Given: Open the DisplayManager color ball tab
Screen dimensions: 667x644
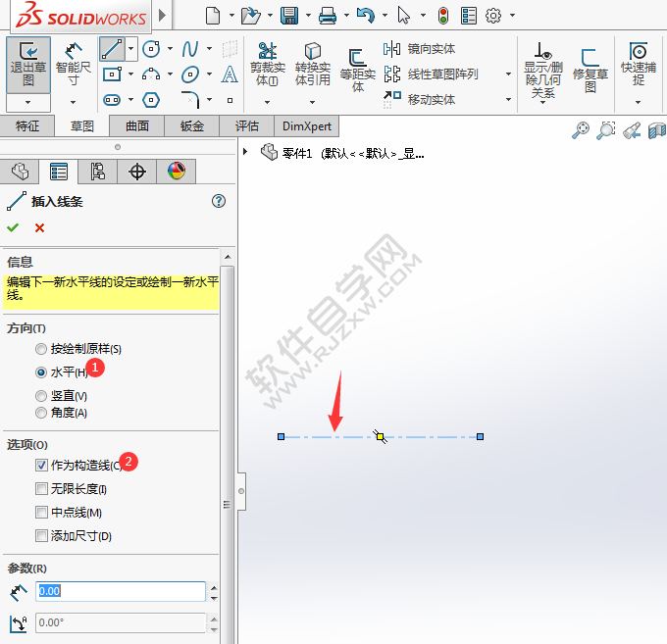Looking at the screenshot, I should pyautogui.click(x=177, y=172).
